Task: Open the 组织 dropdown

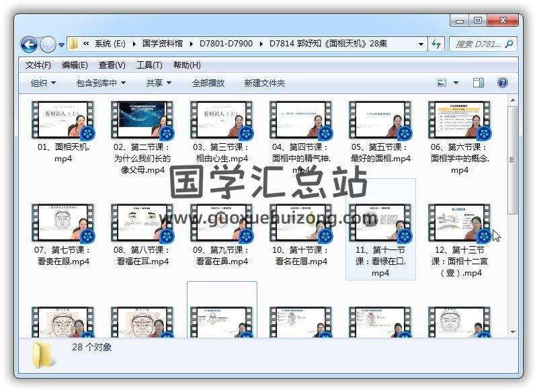Action: [x=43, y=83]
